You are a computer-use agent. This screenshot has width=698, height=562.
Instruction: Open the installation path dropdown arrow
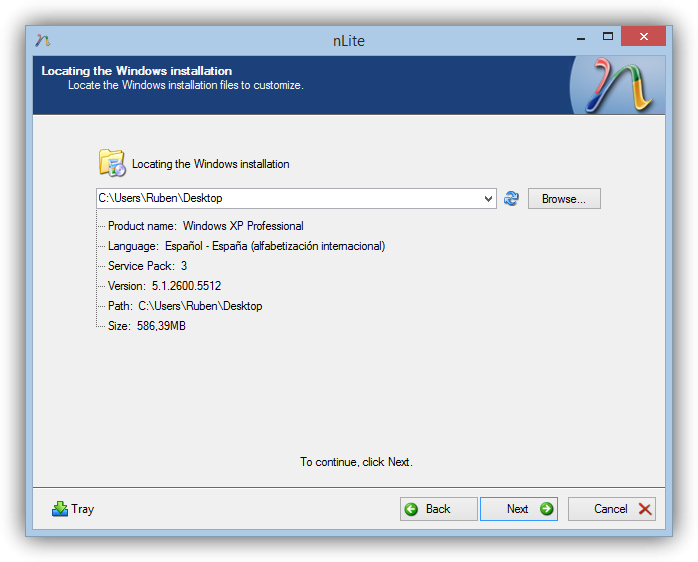(488, 199)
